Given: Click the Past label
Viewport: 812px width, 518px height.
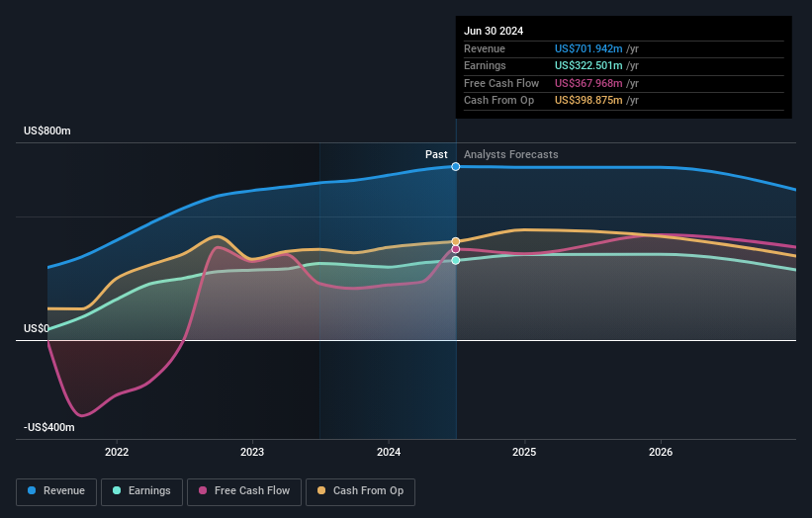Looking at the screenshot, I should coord(436,154).
